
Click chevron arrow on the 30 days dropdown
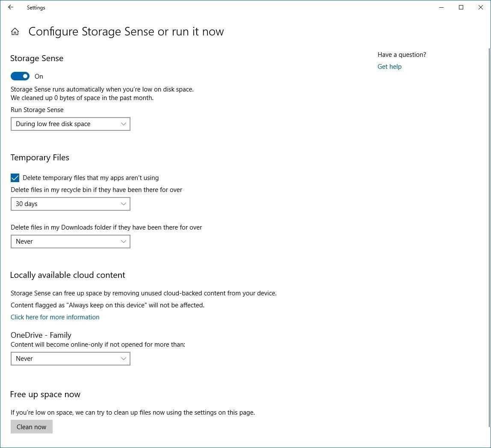[x=123, y=204]
